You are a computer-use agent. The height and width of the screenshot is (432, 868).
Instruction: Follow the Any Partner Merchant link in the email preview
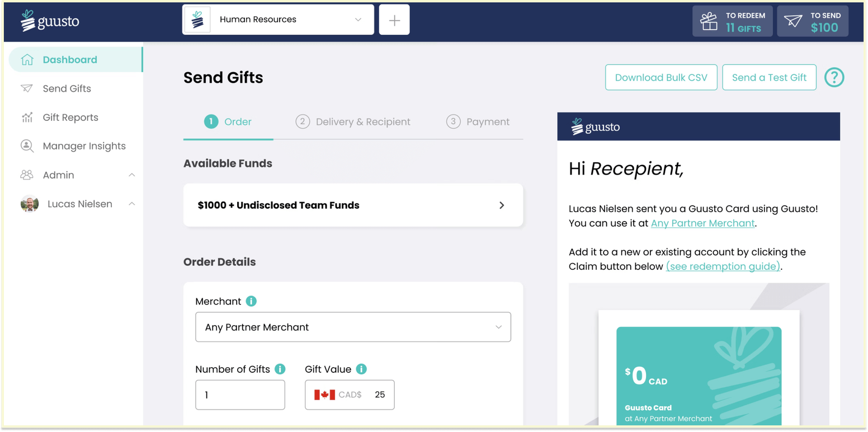703,223
